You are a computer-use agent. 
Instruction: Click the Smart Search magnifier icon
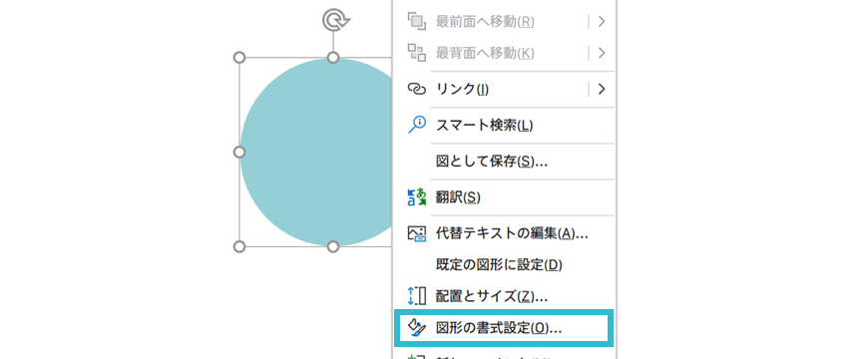click(416, 125)
